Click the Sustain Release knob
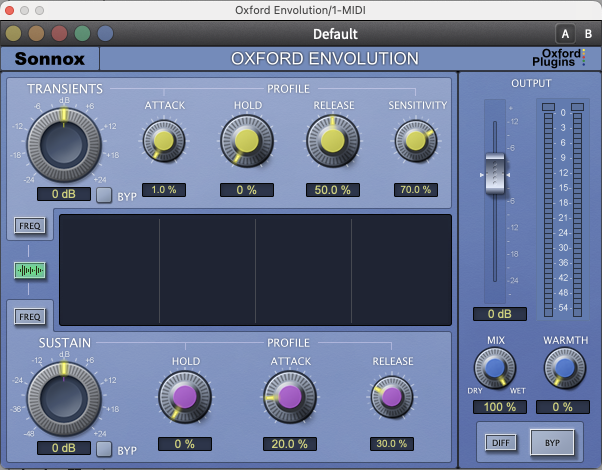 click(x=392, y=397)
